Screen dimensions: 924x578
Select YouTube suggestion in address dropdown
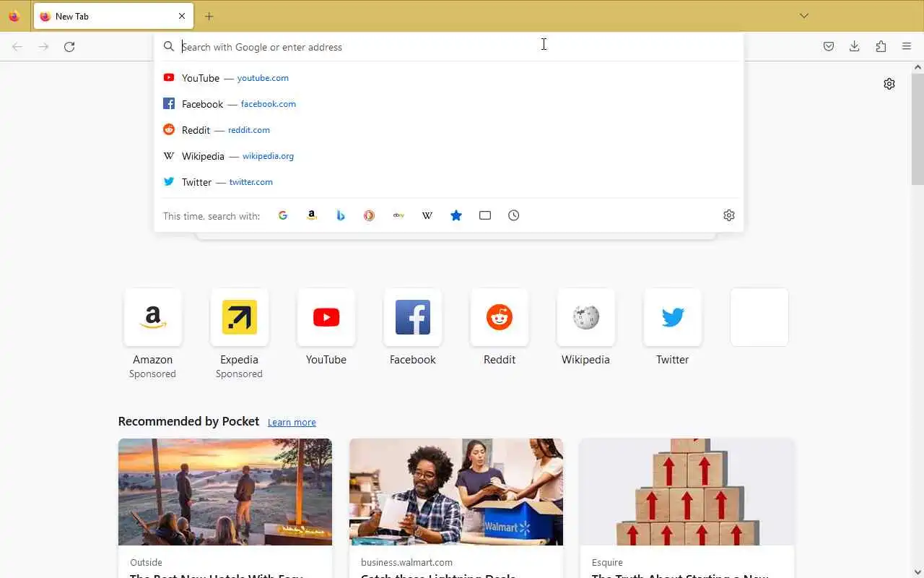[448, 78]
